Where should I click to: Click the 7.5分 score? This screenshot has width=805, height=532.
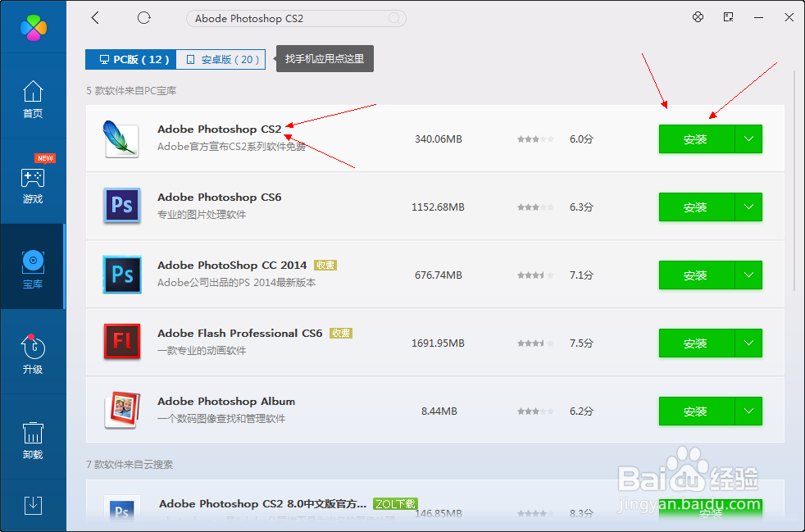click(x=581, y=343)
